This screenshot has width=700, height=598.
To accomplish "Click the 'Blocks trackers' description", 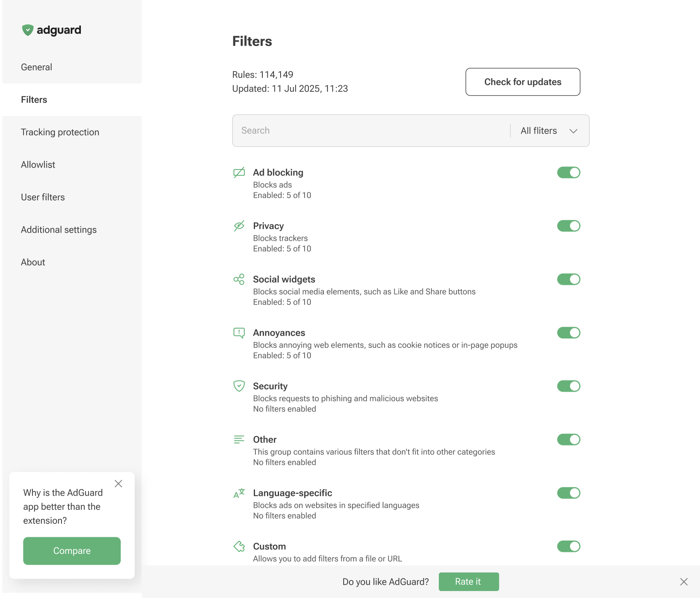I will point(281,238).
